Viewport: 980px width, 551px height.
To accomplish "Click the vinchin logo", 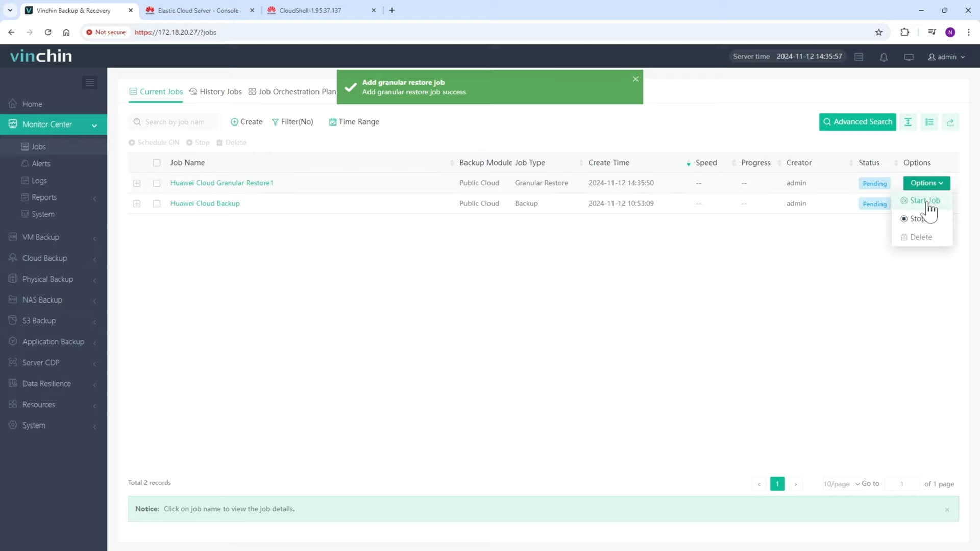I will 41,56.
